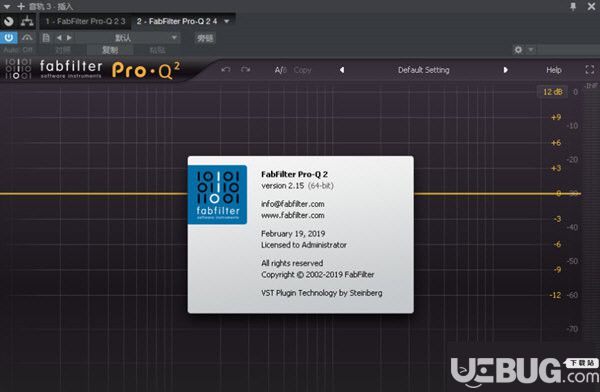The width and height of the screenshot is (600, 392).
Task: Open the 默认 preset dropdown
Action: click(x=128, y=38)
